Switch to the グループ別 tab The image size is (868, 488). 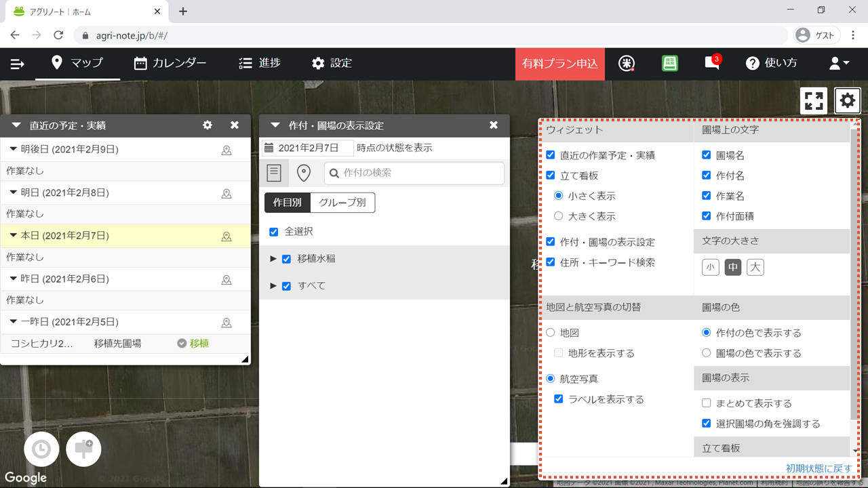tap(342, 203)
